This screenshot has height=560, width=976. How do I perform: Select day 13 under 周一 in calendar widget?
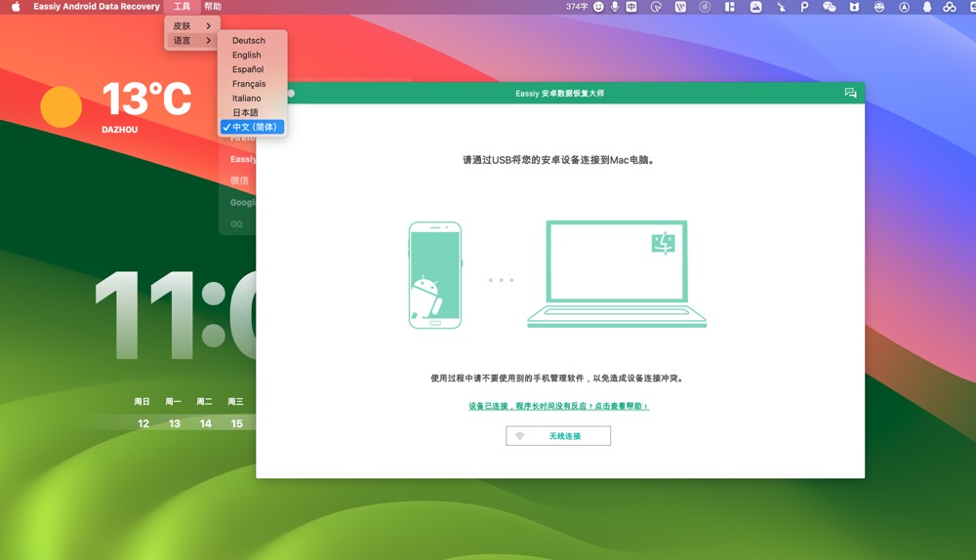pos(175,423)
